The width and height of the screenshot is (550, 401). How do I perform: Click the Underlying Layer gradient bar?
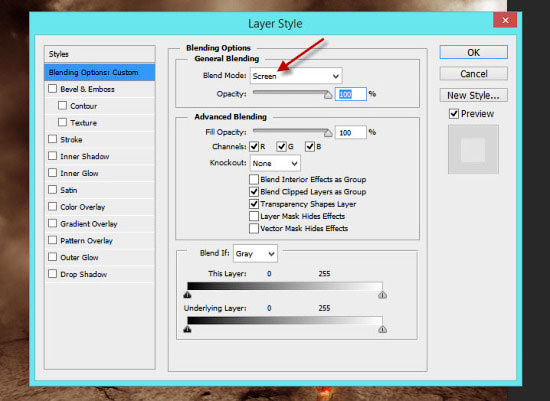point(285,320)
